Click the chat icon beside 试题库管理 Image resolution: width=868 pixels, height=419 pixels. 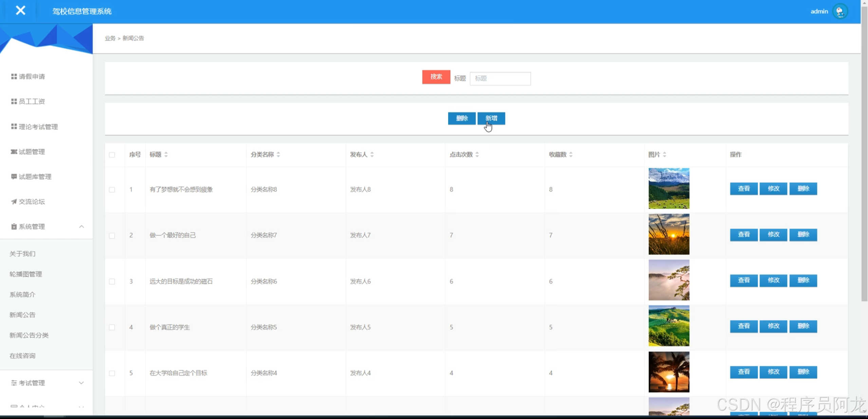pos(14,176)
